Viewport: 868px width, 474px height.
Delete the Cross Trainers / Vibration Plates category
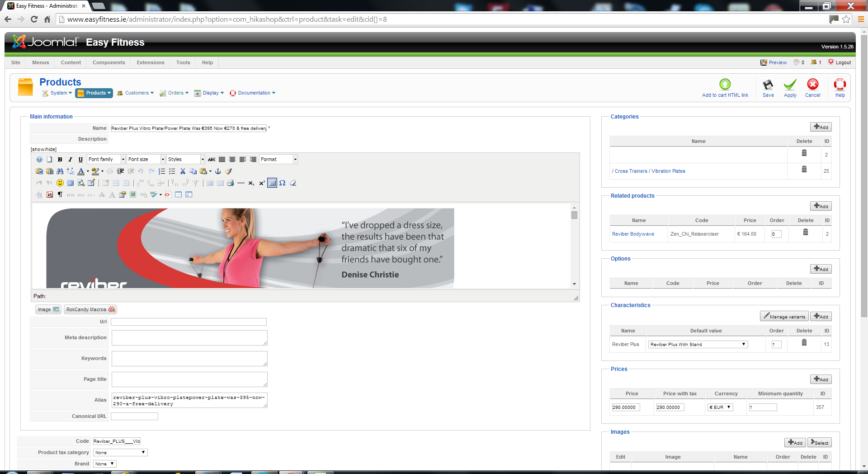[x=804, y=169]
